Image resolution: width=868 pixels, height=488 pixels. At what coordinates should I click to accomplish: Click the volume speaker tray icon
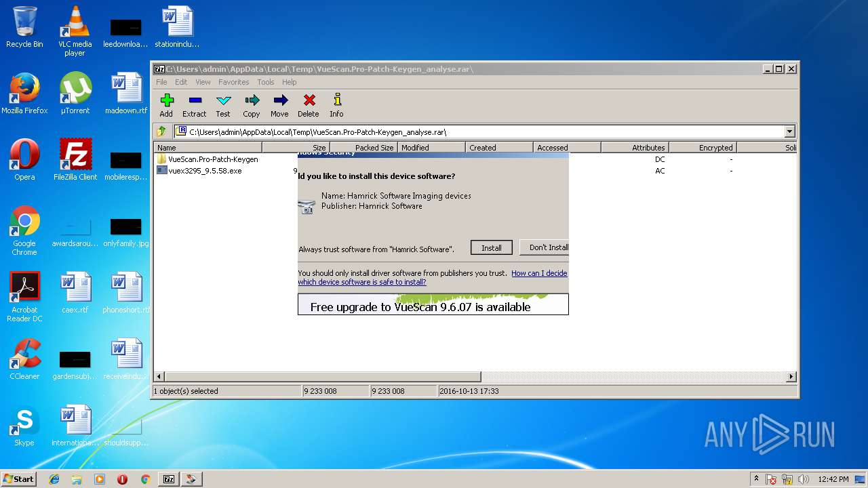(x=804, y=479)
